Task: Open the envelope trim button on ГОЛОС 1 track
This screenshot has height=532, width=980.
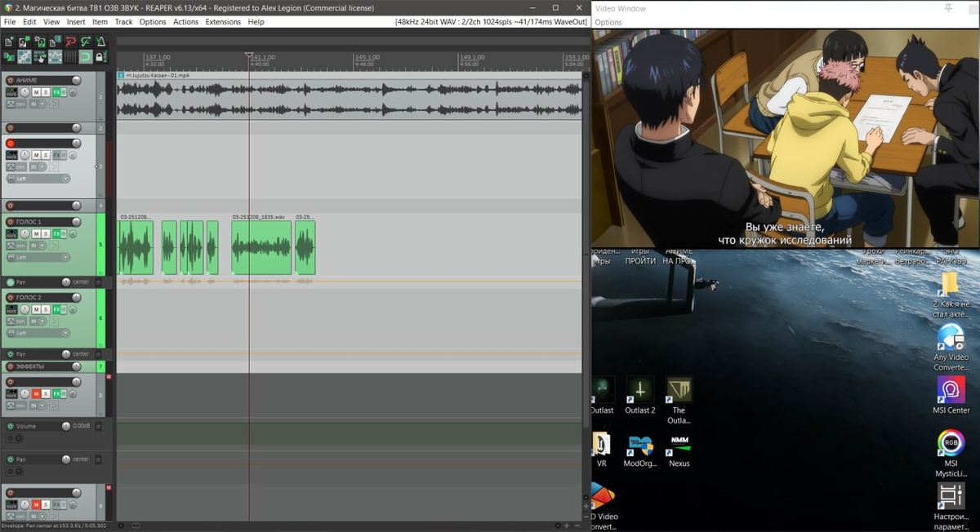Action: pos(16,245)
